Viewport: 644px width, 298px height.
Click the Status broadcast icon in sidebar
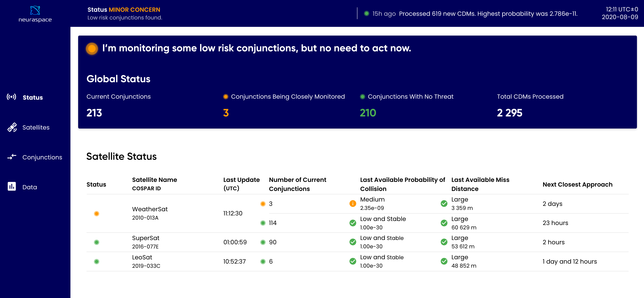coord(12,97)
